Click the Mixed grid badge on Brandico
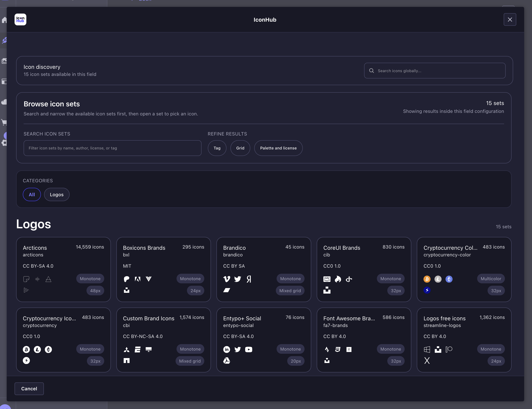The image size is (532, 409). point(290,291)
